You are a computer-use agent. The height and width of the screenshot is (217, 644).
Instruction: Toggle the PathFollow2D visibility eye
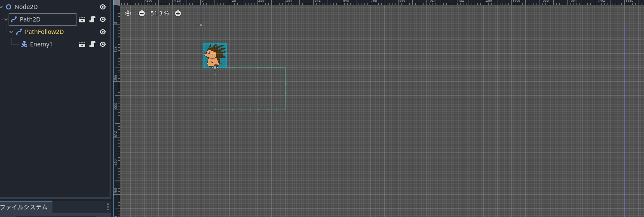click(x=103, y=32)
